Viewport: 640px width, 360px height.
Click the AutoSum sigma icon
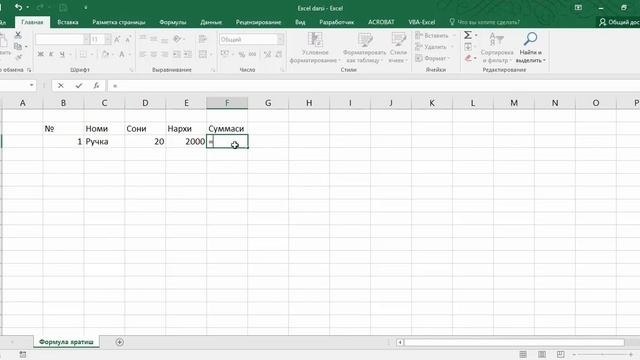[468, 36]
